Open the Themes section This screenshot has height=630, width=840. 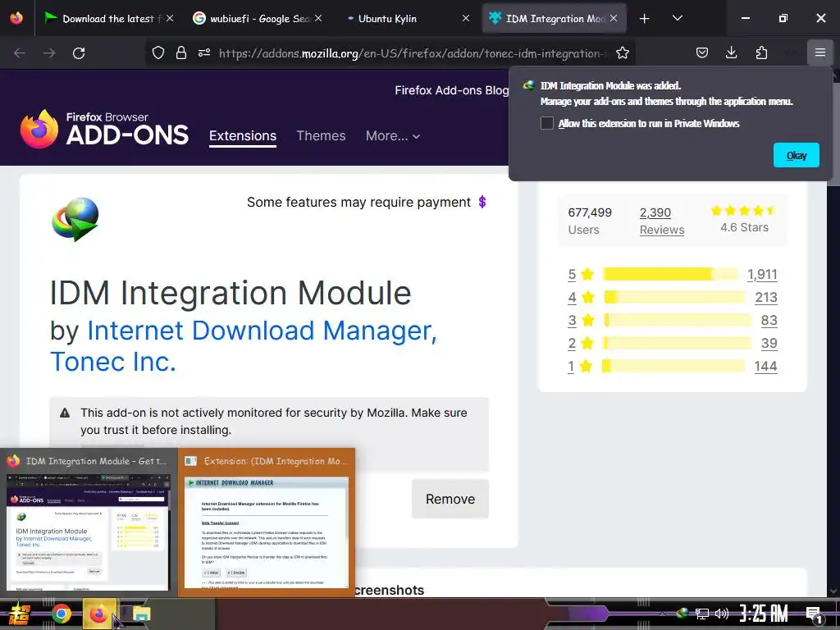coord(321,136)
